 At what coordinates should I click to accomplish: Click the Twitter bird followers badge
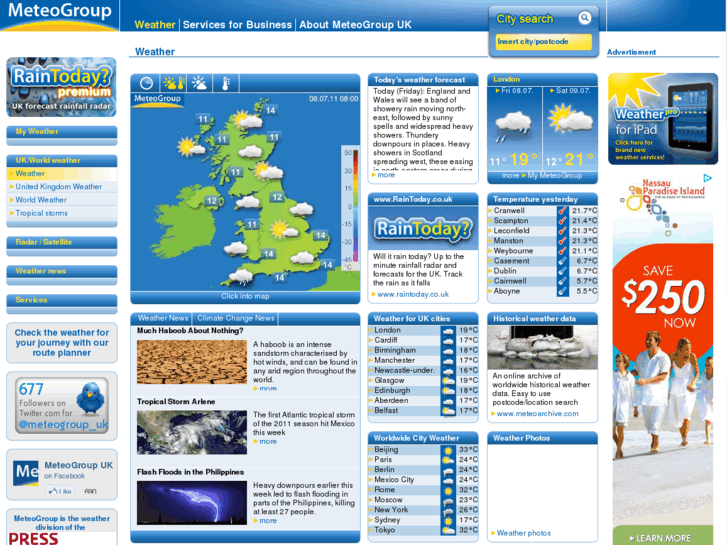(62, 405)
